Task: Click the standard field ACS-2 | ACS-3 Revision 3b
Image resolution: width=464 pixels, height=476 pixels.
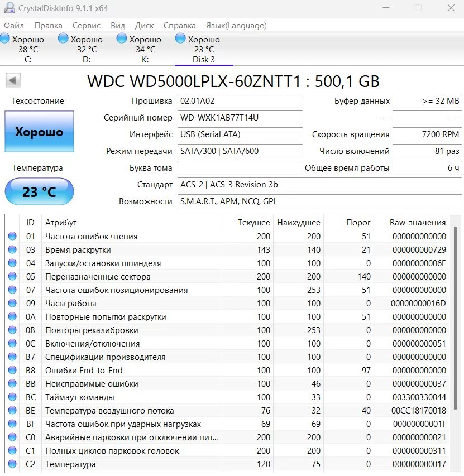Action: pyautogui.click(x=319, y=185)
